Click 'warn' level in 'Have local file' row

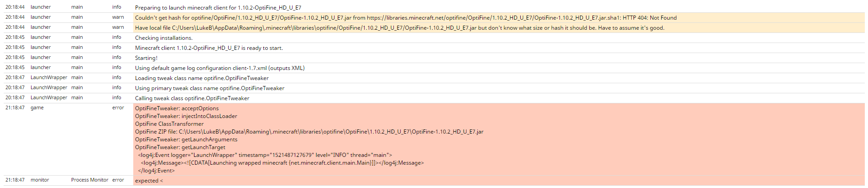(x=118, y=27)
